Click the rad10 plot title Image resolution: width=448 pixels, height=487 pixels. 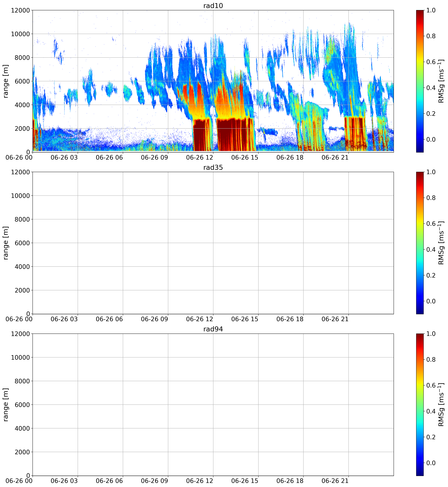213,6
